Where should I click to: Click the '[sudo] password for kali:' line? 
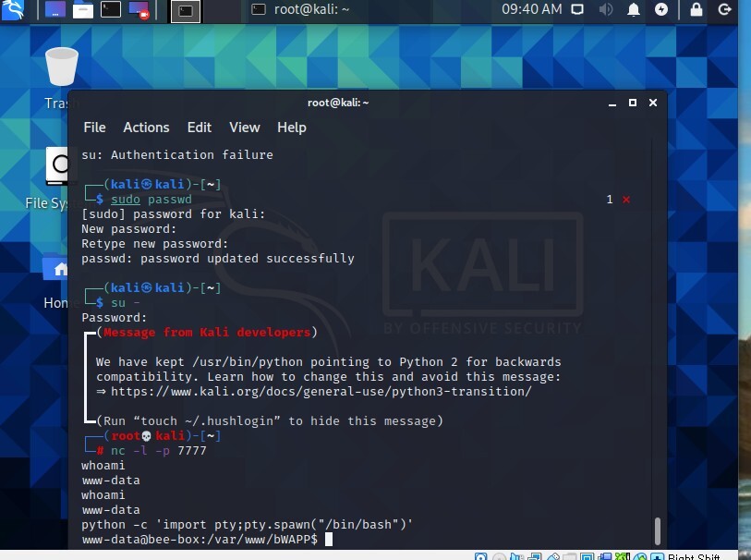(x=174, y=214)
